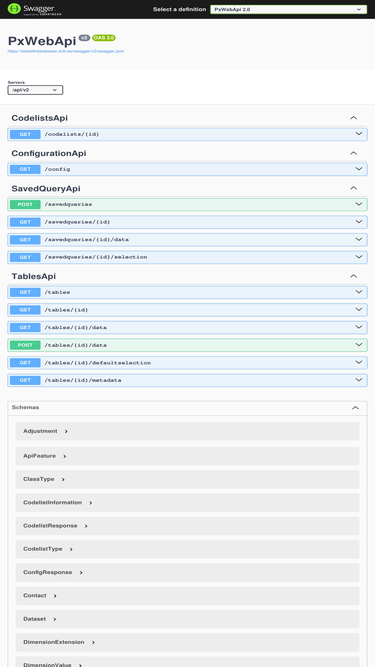Image resolution: width=375 pixels, height=667 pixels.
Task: Expand GET /savedqueries/{id}/data chevron
Action: coord(359,239)
